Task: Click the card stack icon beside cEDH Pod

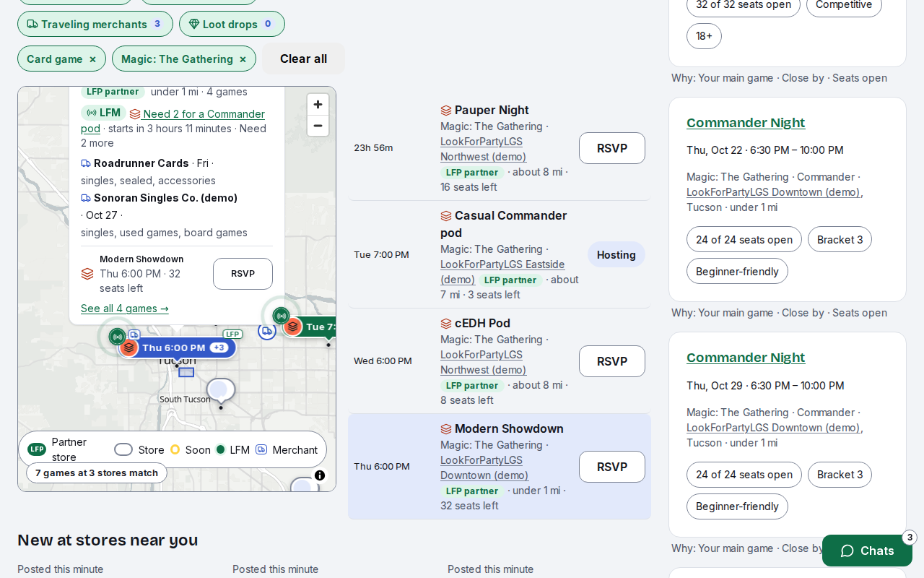Action: [x=446, y=324]
